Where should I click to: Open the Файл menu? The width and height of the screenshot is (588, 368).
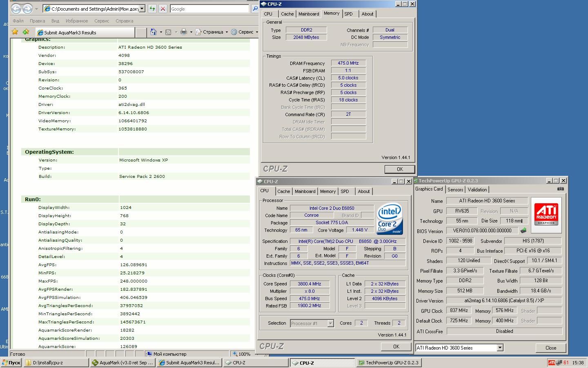click(18, 21)
